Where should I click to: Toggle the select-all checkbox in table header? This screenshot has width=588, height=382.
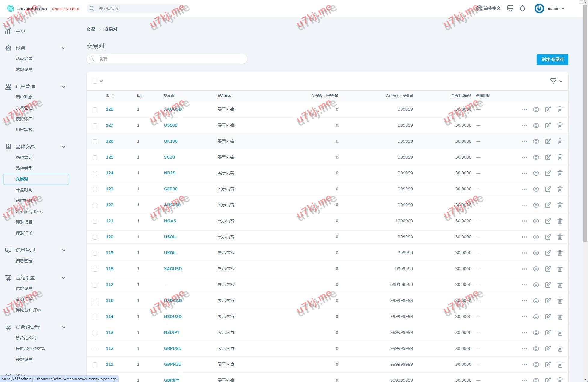click(x=95, y=81)
